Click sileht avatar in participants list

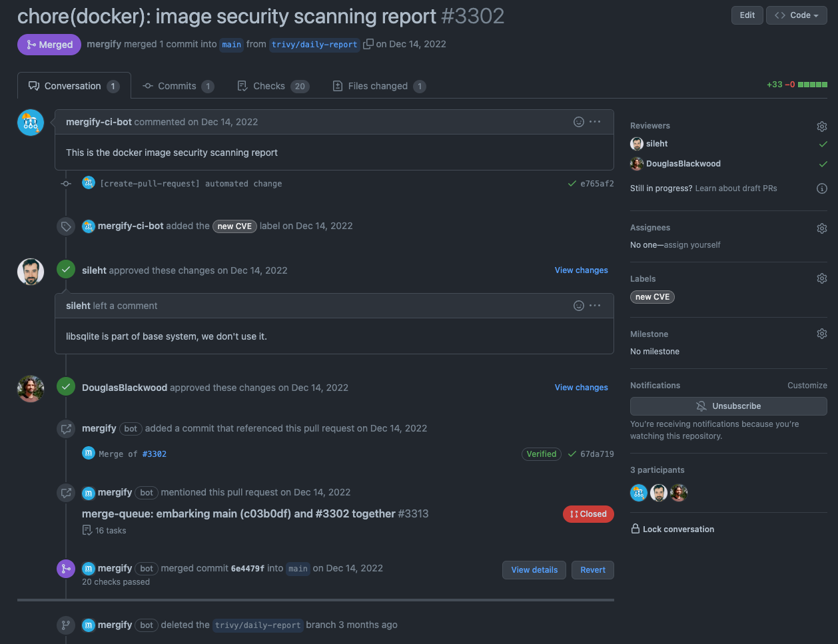point(659,493)
